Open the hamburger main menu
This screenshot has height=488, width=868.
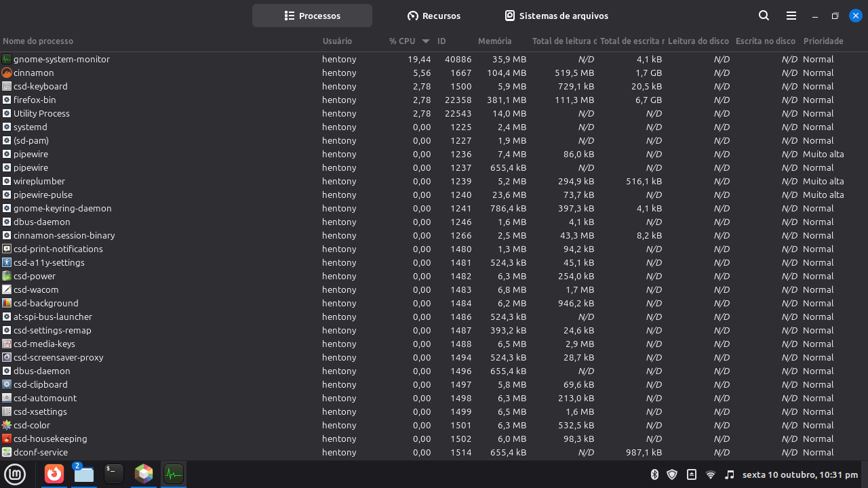point(791,16)
